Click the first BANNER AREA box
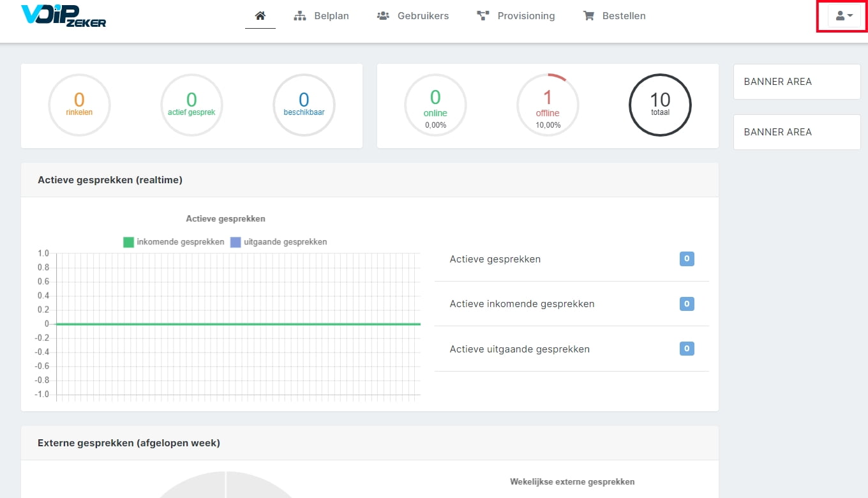 pos(797,82)
